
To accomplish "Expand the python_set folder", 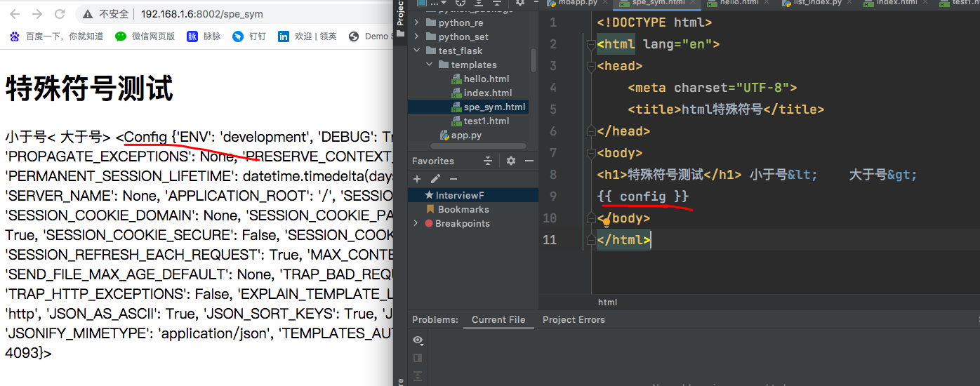I will [x=416, y=36].
